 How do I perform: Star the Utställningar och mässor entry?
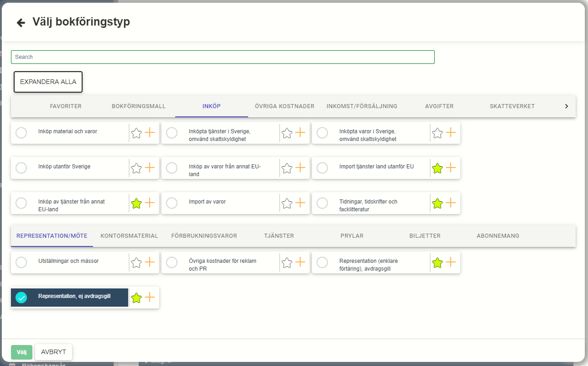click(136, 263)
